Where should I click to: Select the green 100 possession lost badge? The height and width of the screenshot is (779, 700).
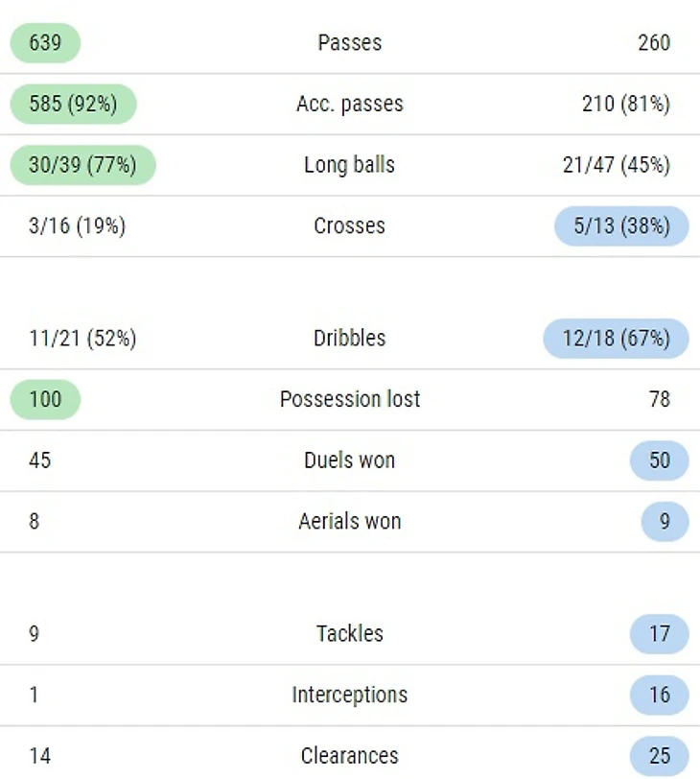(45, 399)
